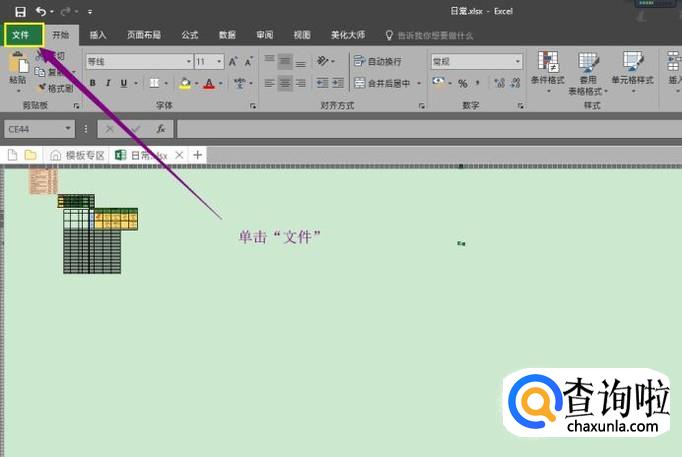Toggle Italic formatting
Image resolution: width=682 pixels, height=457 pixels.
pyautogui.click(x=108, y=84)
